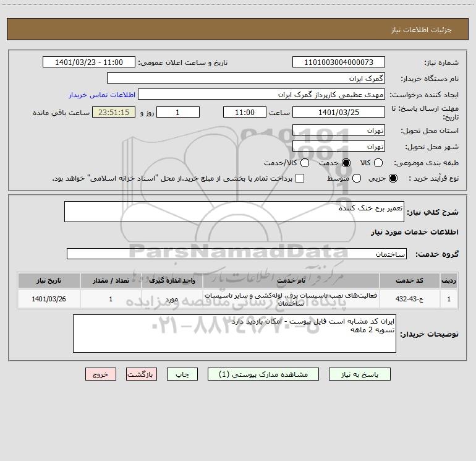Click the need date cell 1401/03/26
Viewport: 476px width, 461px height.
click(x=49, y=299)
